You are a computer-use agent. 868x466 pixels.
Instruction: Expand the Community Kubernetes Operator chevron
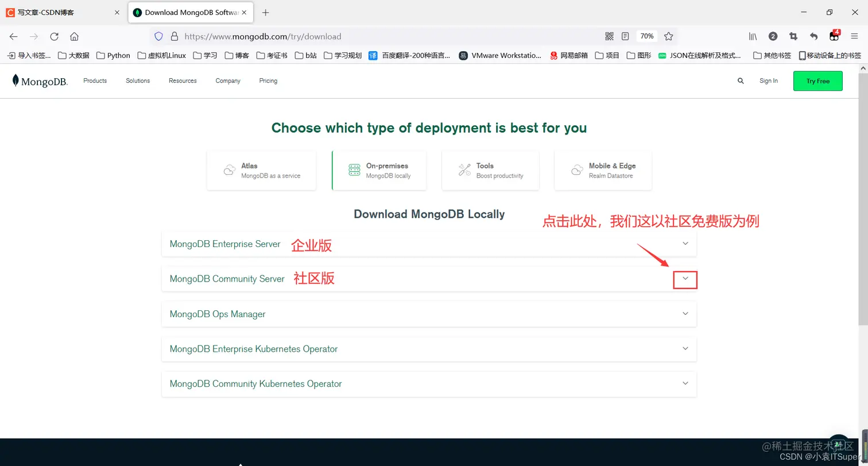click(x=685, y=383)
